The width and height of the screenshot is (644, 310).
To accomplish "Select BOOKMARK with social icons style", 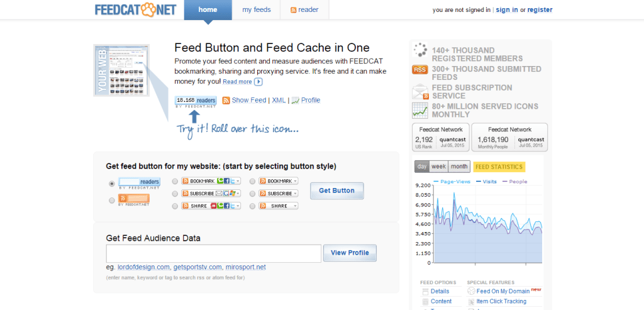I will click(175, 181).
